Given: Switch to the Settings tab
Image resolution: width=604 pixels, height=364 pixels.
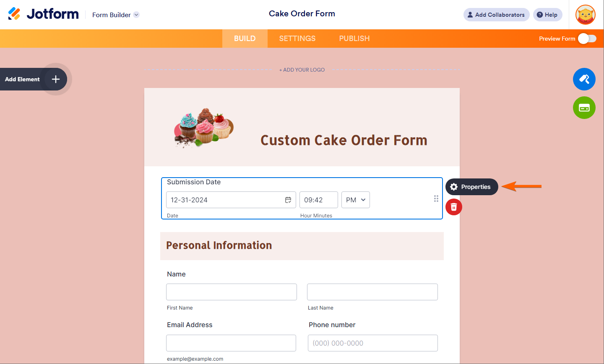Looking at the screenshot, I should click(x=297, y=39).
